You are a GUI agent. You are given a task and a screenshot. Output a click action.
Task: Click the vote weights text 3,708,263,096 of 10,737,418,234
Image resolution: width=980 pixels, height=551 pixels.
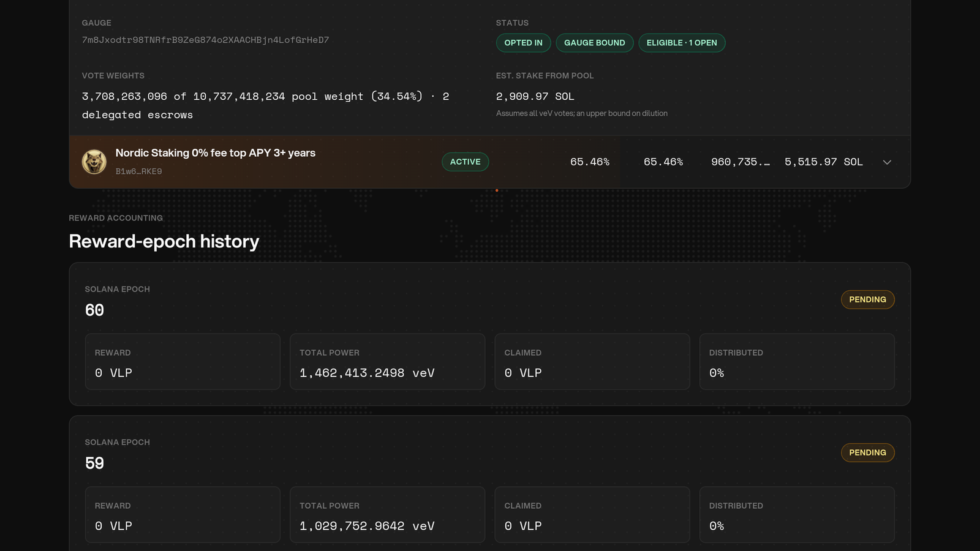tap(266, 105)
